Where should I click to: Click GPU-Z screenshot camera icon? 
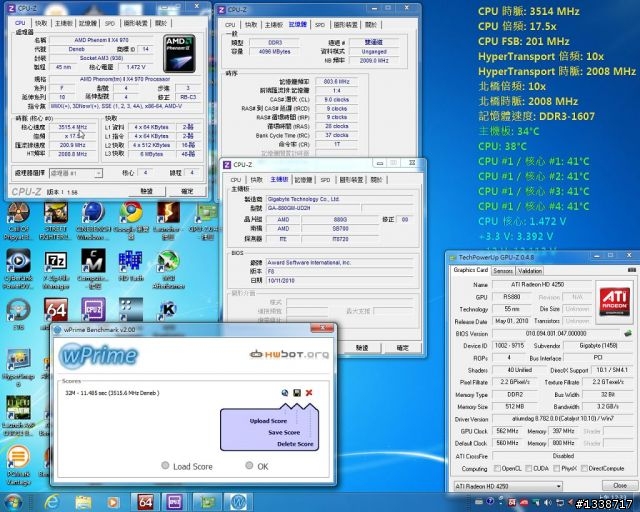631,270
